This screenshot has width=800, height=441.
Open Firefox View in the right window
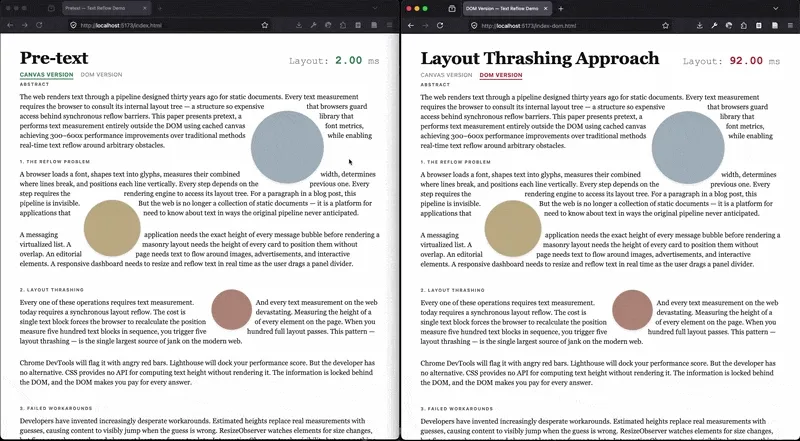coord(452,9)
